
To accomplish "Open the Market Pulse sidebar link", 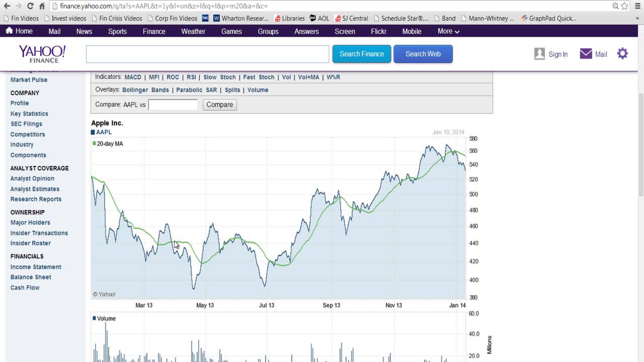I will 29,79.
